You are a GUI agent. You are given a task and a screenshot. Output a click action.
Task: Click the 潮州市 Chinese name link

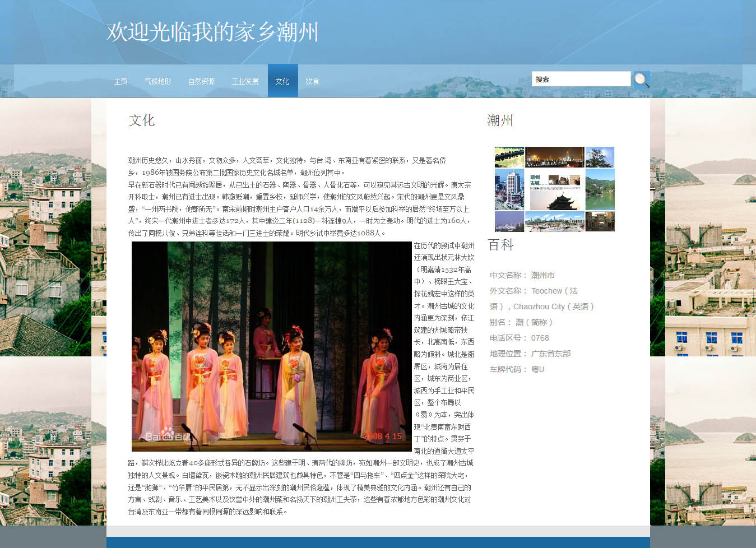542,275
